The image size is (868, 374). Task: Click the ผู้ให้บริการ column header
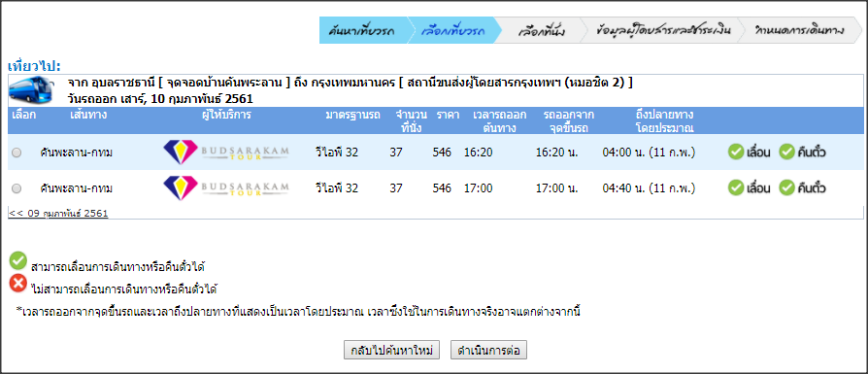[x=226, y=116]
